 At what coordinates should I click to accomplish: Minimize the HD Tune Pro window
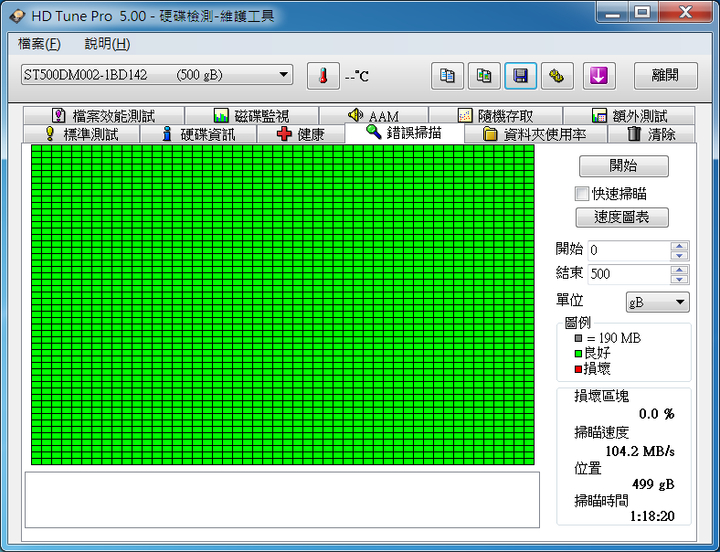pos(613,11)
